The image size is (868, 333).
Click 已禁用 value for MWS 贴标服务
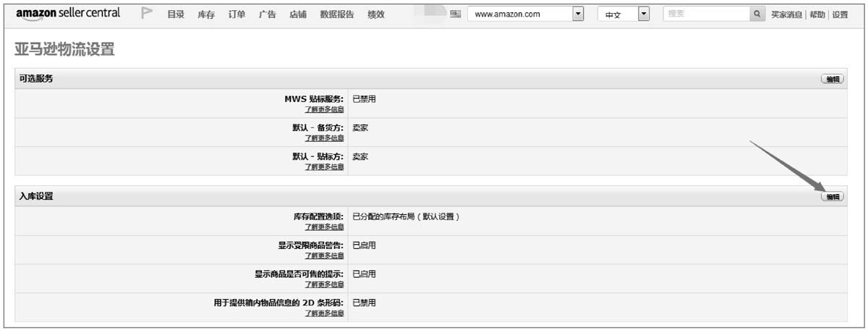[364, 99]
